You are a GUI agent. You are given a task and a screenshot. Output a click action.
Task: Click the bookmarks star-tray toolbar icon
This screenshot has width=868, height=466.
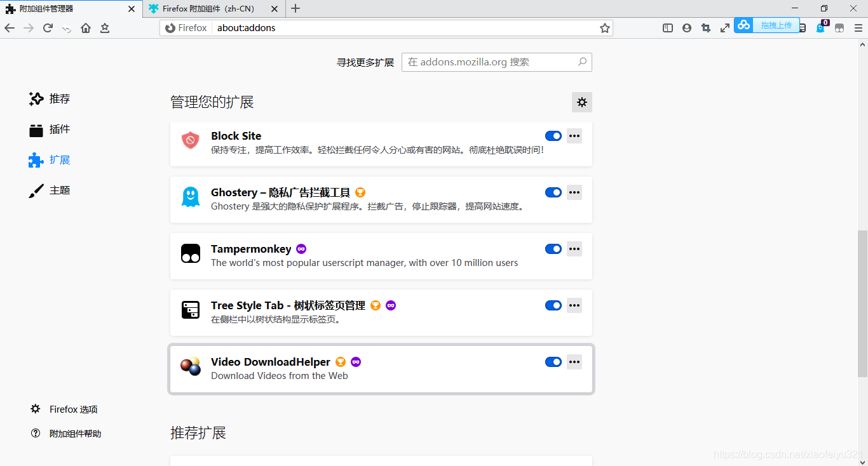pos(105,28)
